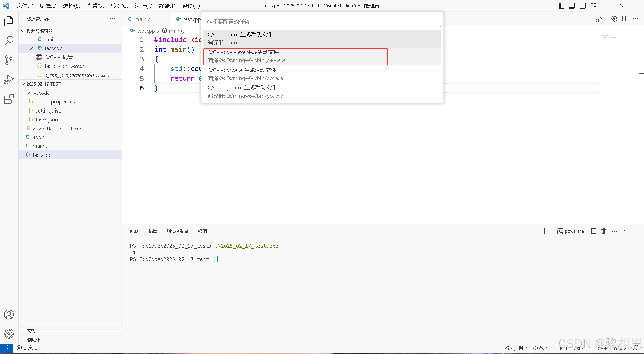Click the UTF-8 encoding status item
The width and height of the screenshot is (644, 354).
[x=560, y=348]
